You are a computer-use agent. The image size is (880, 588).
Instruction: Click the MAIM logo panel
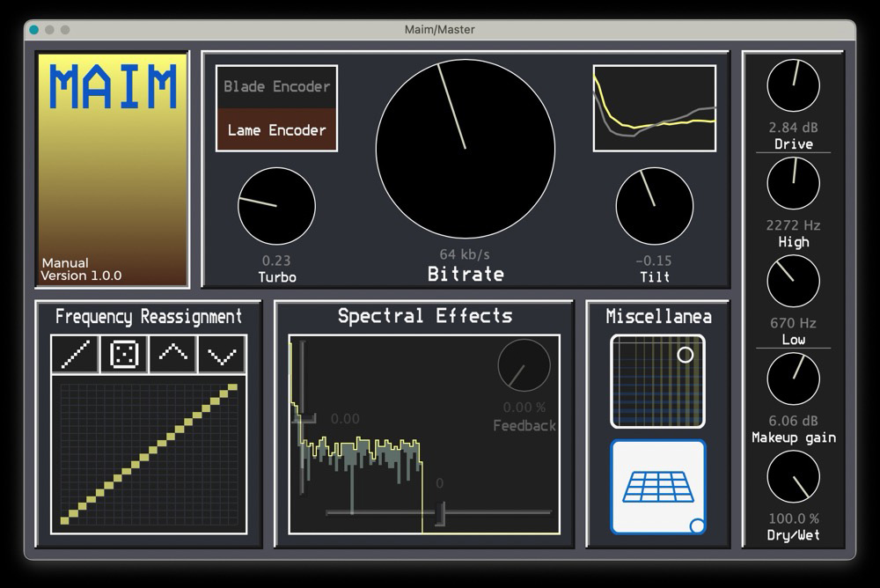click(112, 169)
